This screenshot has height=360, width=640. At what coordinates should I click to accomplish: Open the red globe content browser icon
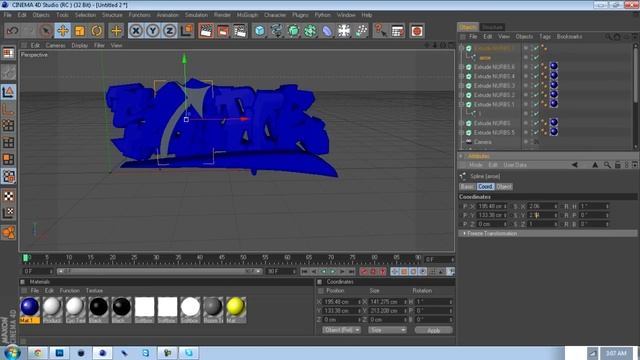coord(416,31)
